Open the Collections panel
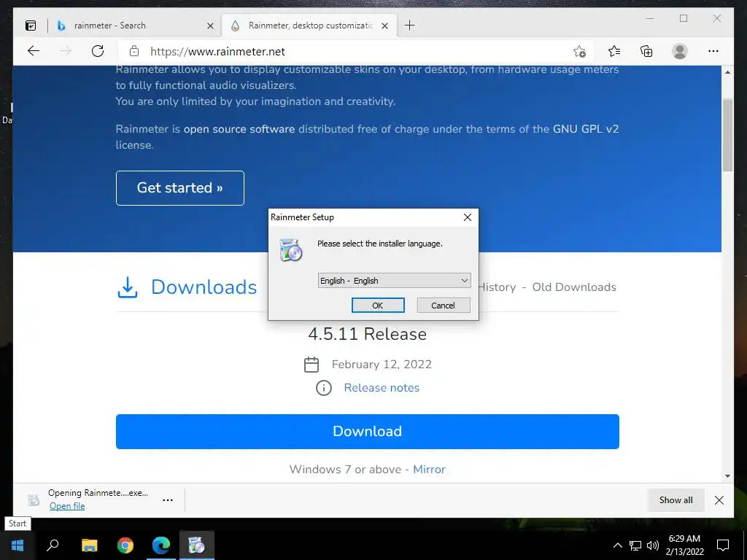This screenshot has height=560, width=747. 646,51
